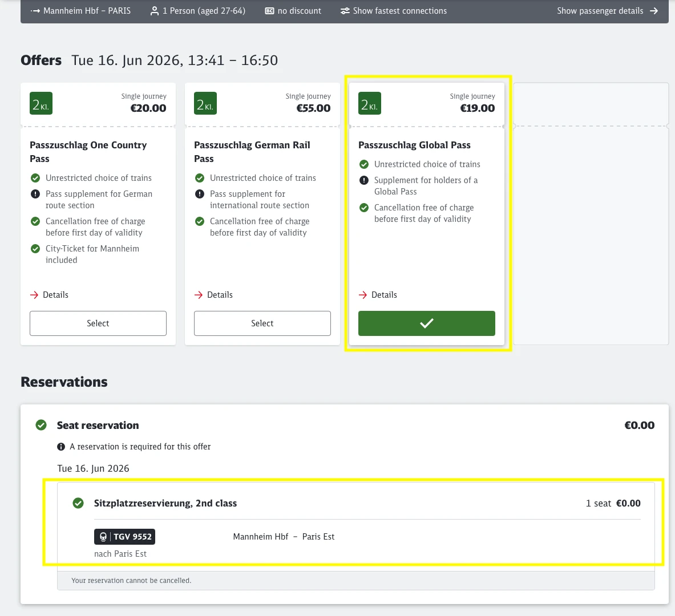Click the Mannheim Hbf – PARIS route summary
Image resolution: width=675 pixels, height=616 pixels.
coord(80,11)
